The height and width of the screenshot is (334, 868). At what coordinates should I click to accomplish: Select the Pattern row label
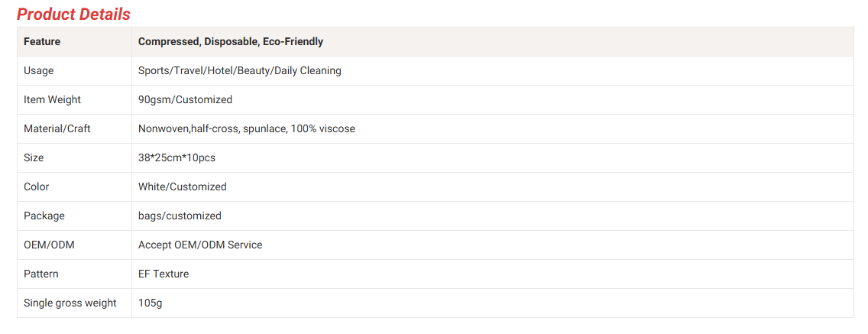pyautogui.click(x=40, y=274)
